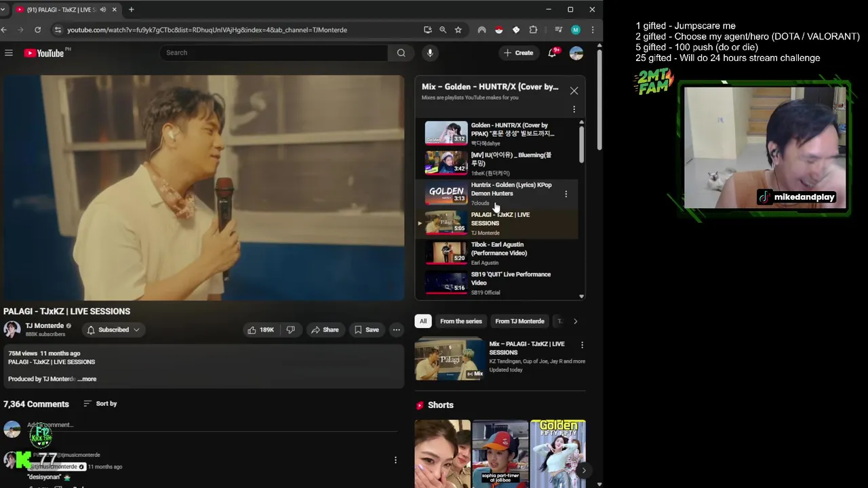Click the 7,364 Comments heading
The width and height of the screenshot is (868, 488).
(36, 404)
